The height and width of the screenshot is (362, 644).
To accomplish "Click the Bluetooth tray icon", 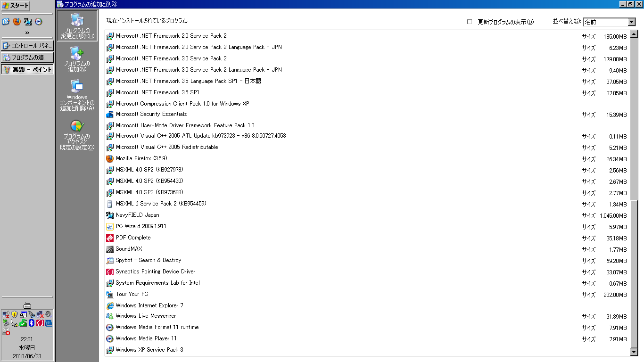I will [32, 323].
